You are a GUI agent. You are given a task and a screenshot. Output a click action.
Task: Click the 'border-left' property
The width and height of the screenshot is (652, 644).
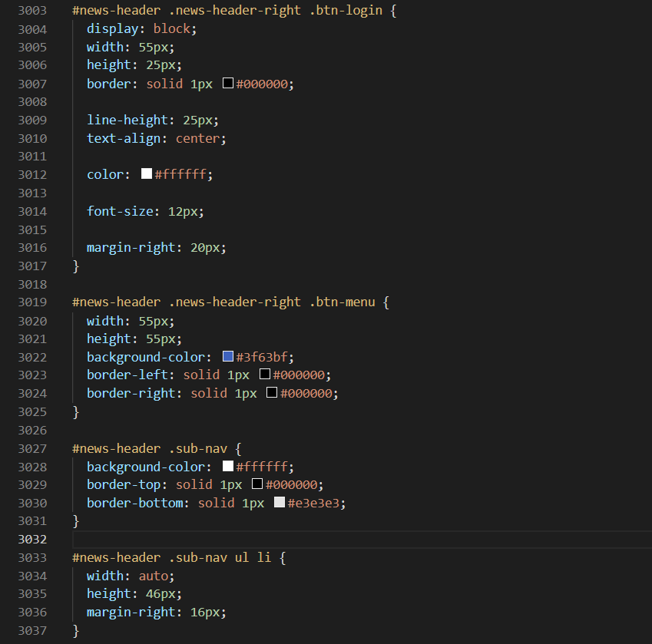pos(127,375)
